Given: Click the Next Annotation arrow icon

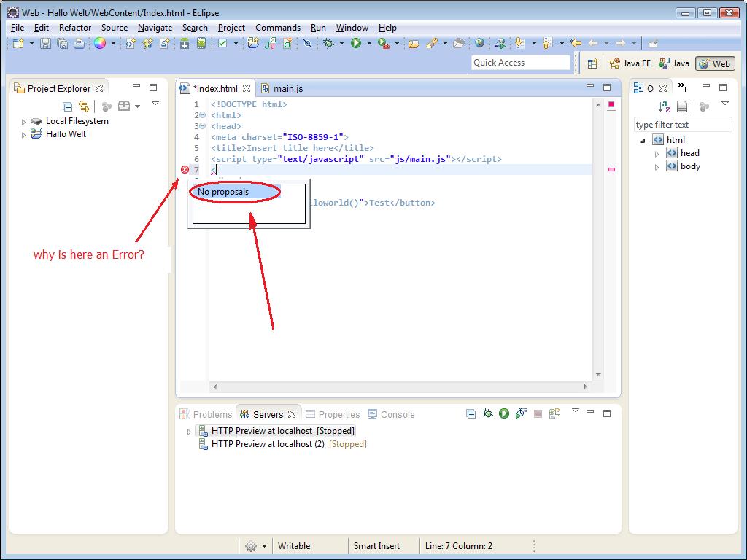Looking at the screenshot, I should point(519,43).
